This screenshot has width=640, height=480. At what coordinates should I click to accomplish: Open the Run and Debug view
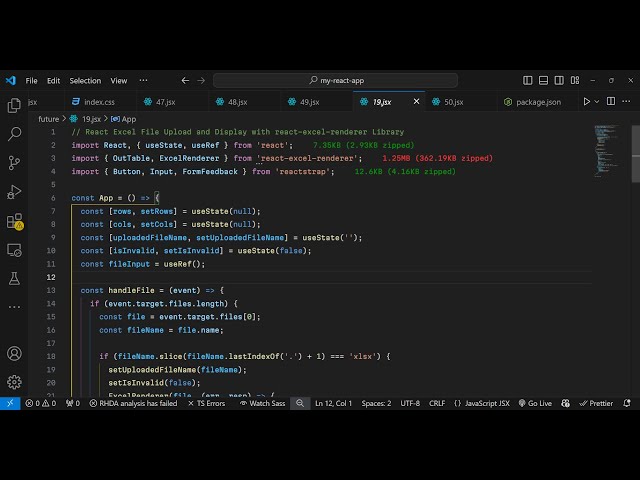14,191
